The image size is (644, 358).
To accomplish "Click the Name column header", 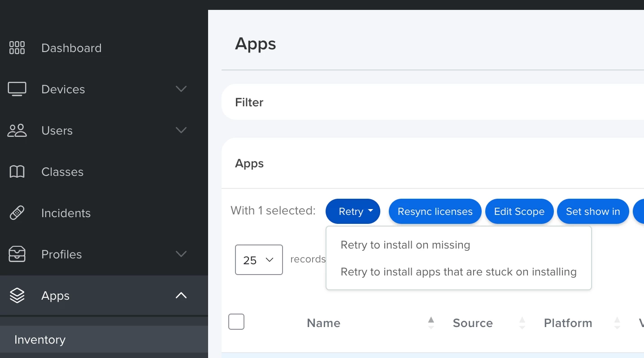I will (323, 323).
